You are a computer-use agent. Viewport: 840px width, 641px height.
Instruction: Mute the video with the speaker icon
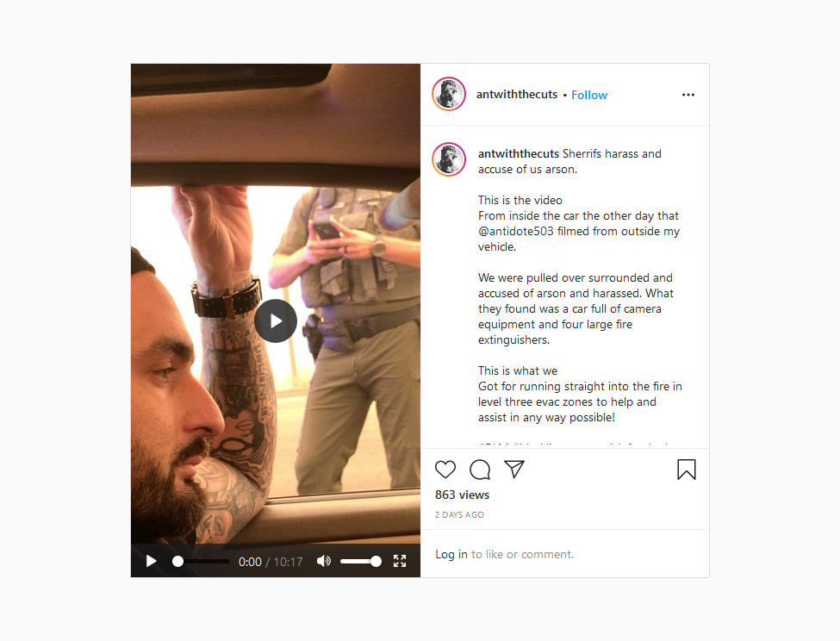pos(324,561)
